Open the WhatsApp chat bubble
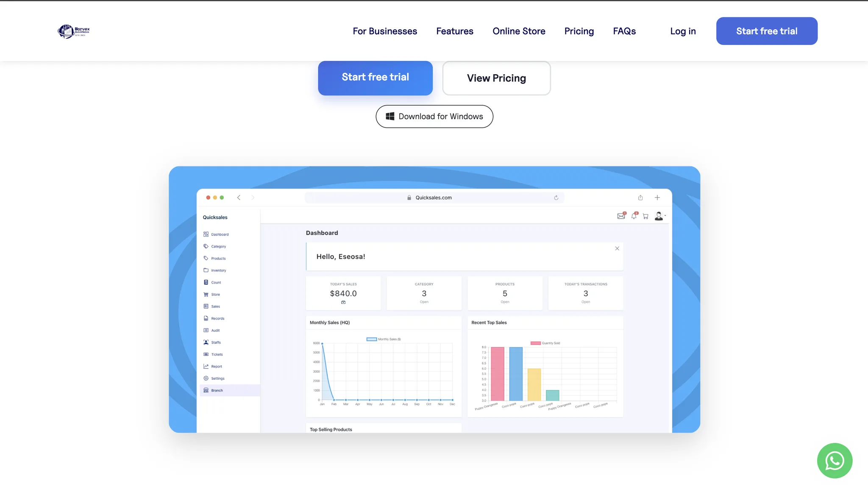 (835, 461)
